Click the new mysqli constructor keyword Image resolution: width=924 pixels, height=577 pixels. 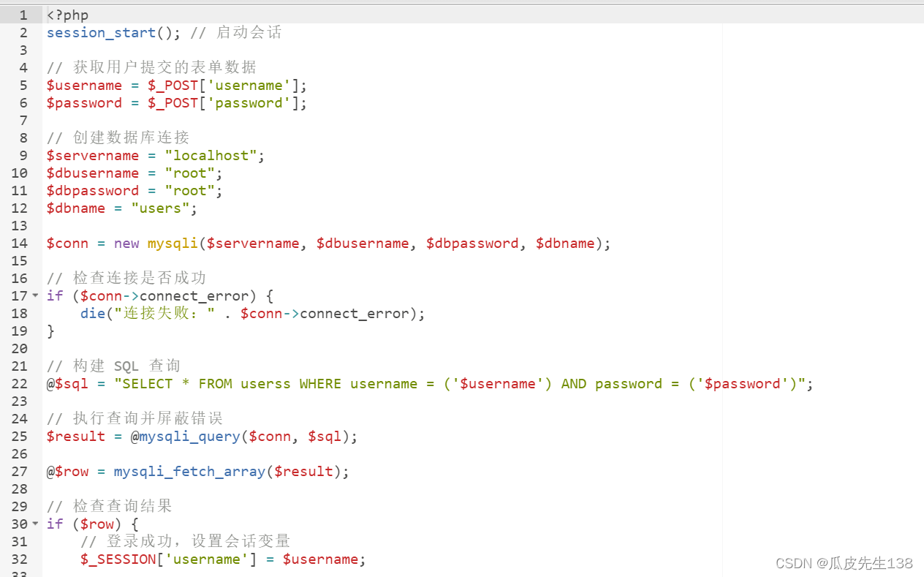point(126,243)
